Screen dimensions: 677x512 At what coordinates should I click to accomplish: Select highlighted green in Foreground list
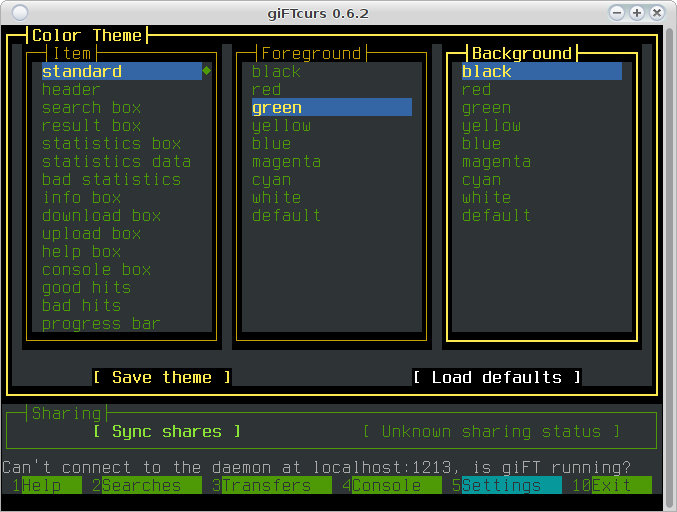(332, 107)
